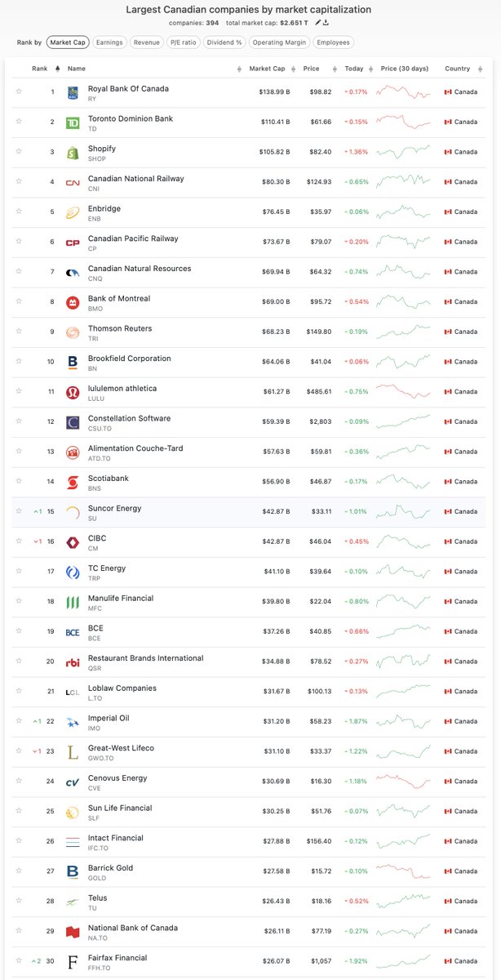Click the Shopify bag logo
The width and height of the screenshot is (501, 980).
click(72, 152)
